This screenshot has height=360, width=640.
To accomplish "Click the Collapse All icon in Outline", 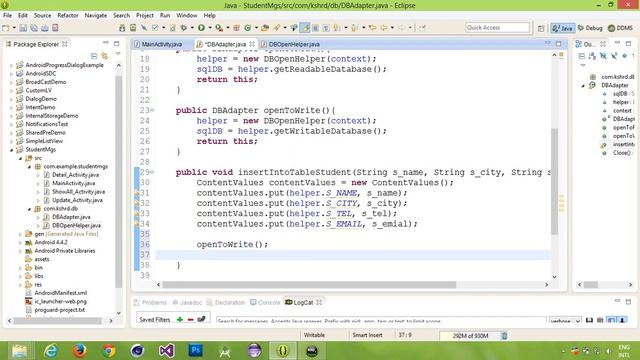I will click(582, 56).
